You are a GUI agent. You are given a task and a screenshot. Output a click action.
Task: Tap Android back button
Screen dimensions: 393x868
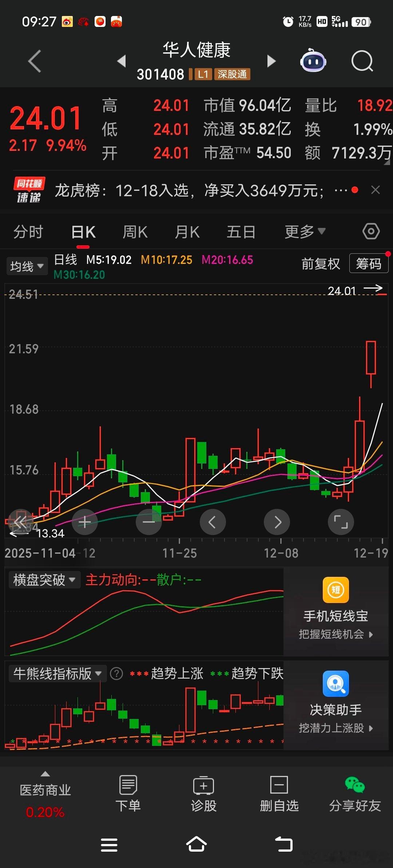(x=284, y=844)
